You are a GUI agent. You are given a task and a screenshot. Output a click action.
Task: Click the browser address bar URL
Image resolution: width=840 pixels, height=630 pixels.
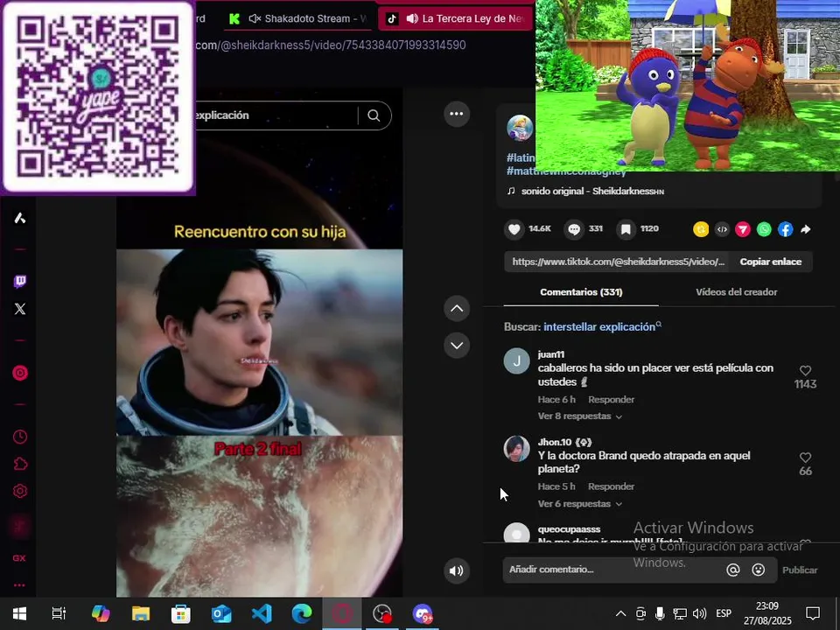pyautogui.click(x=331, y=45)
